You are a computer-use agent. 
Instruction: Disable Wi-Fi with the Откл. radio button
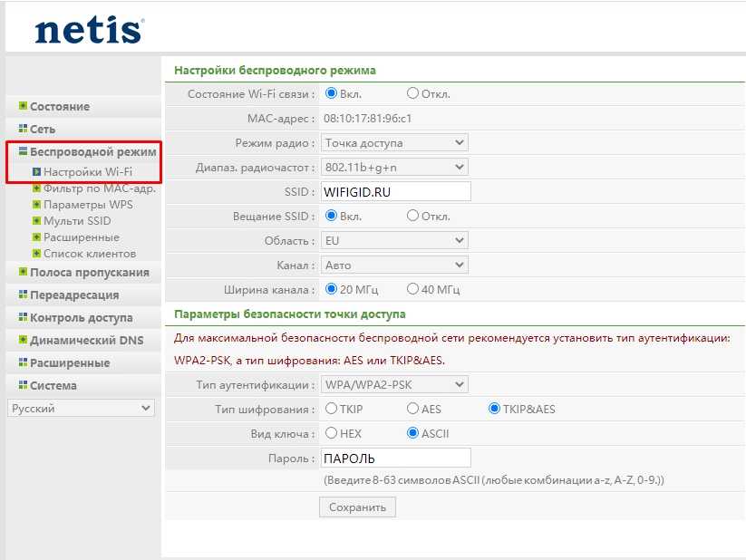tap(413, 93)
